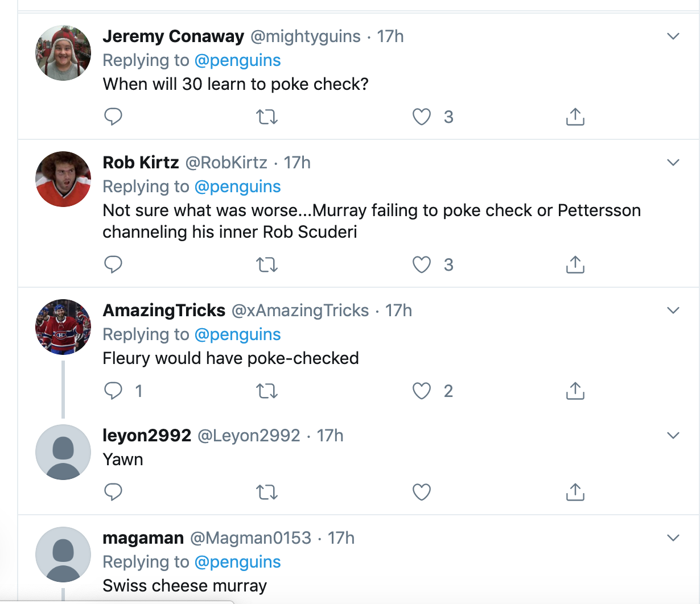Open the chevron menu on magaman's tweet
Viewport: 700px width, 604px height.
point(673,538)
